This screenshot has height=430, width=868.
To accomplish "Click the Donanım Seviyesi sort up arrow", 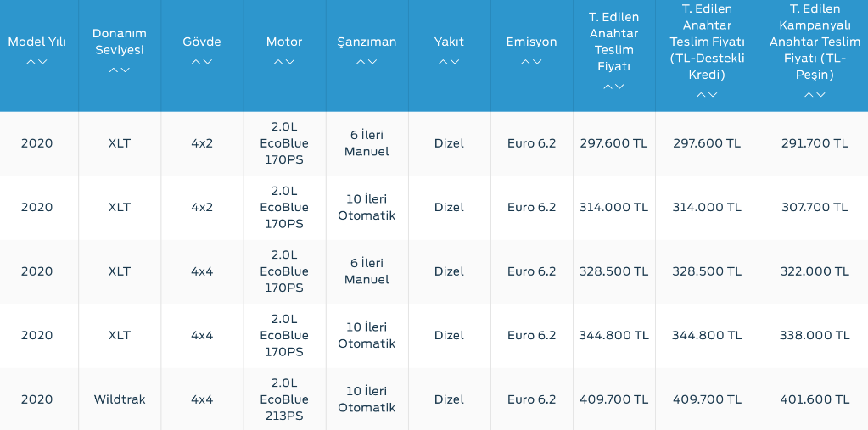I will 114,70.
